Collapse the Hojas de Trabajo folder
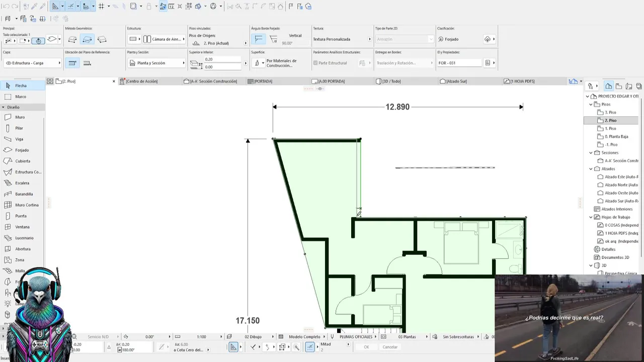Viewport: 644px width, 362px height. (591, 217)
